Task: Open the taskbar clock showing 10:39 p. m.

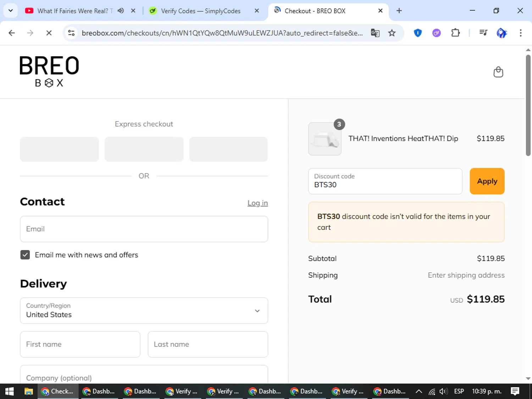Action: click(487, 391)
